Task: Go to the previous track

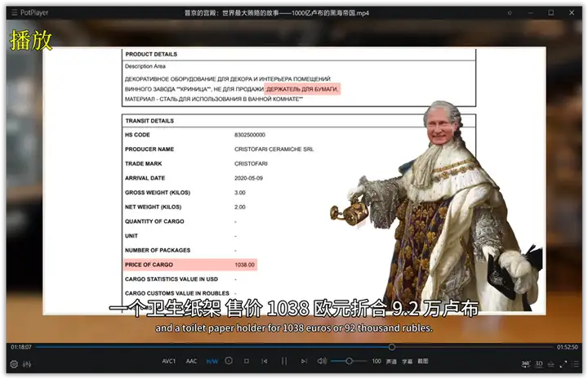Action: point(265,361)
